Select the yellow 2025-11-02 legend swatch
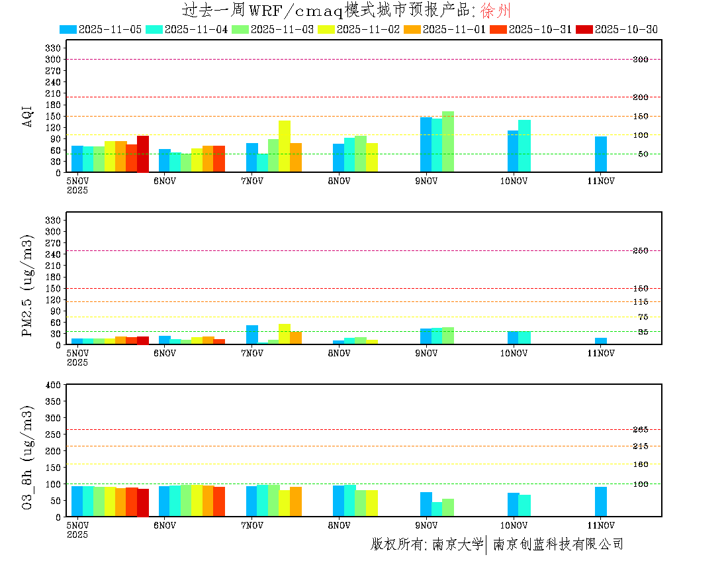Image resolution: width=728 pixels, height=563 pixels. click(x=326, y=29)
